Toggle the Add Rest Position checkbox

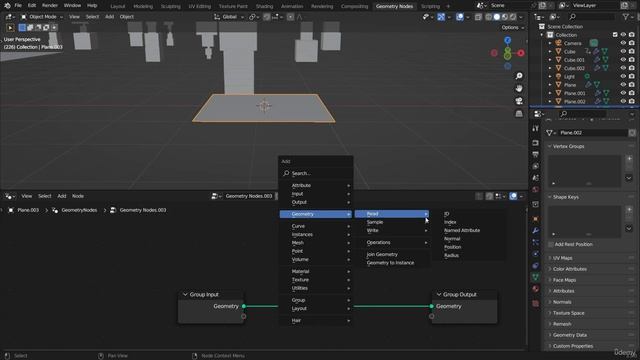tap(551, 244)
